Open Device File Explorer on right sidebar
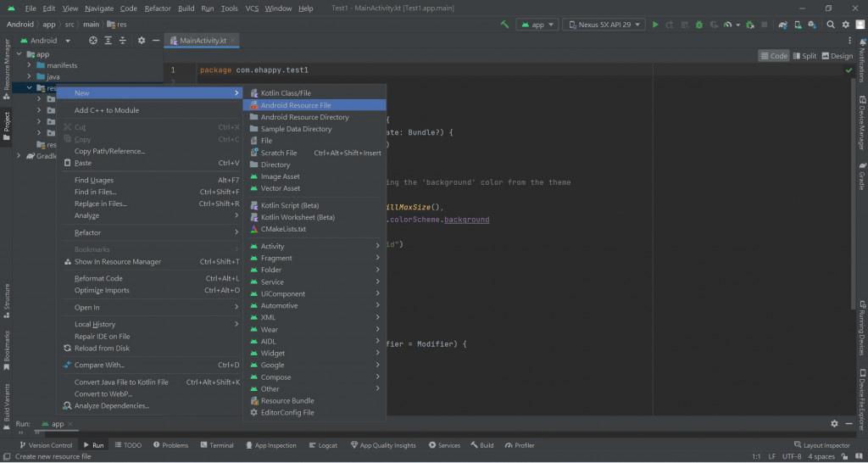This screenshot has height=463, width=868. click(862, 399)
